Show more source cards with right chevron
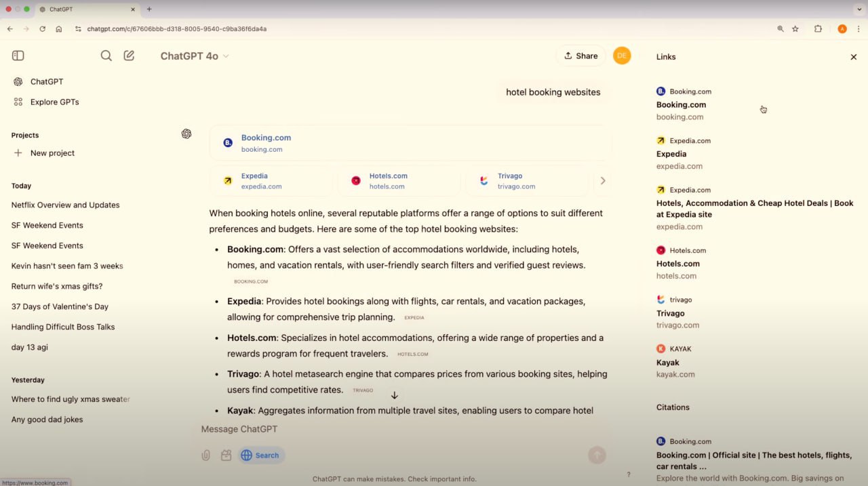This screenshot has width=868, height=486. coord(602,181)
